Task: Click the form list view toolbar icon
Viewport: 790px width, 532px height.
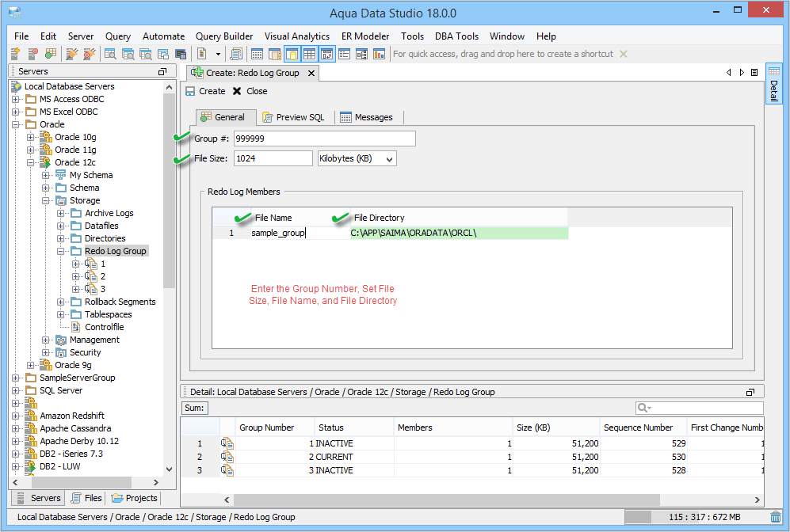Action: pos(344,54)
